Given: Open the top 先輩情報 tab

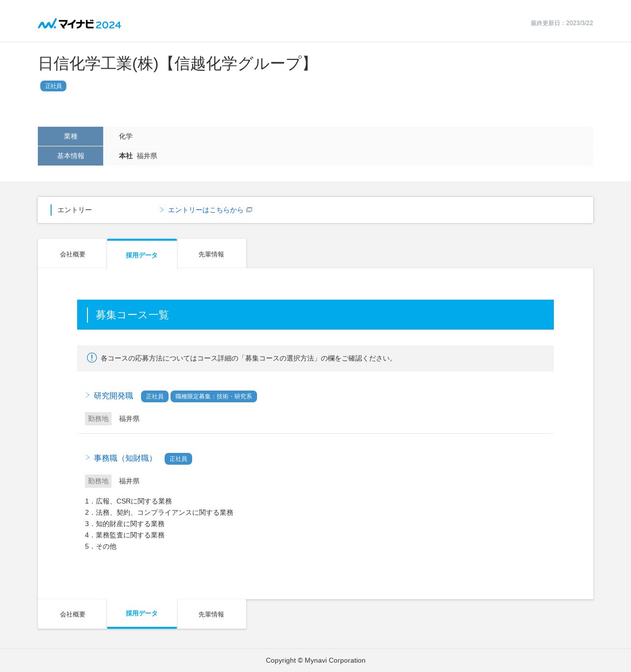Looking at the screenshot, I should point(211,254).
